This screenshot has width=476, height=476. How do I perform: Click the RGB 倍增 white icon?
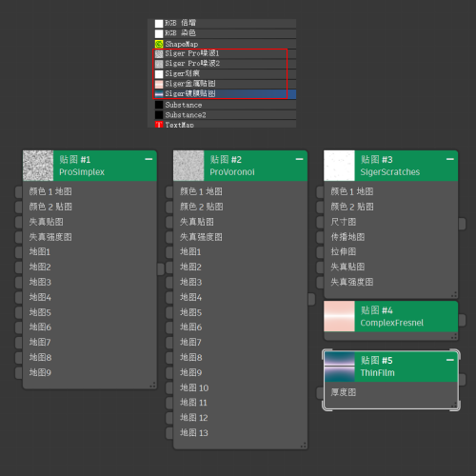click(159, 24)
